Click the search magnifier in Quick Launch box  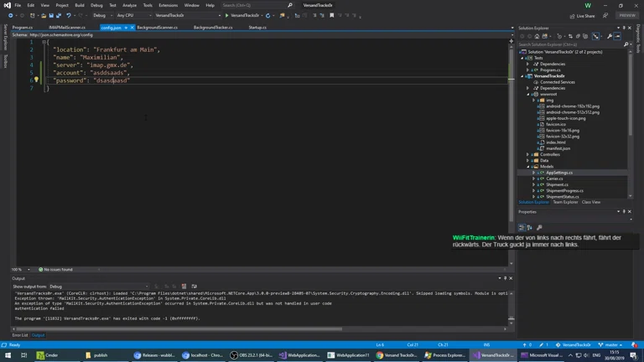coord(290,5)
